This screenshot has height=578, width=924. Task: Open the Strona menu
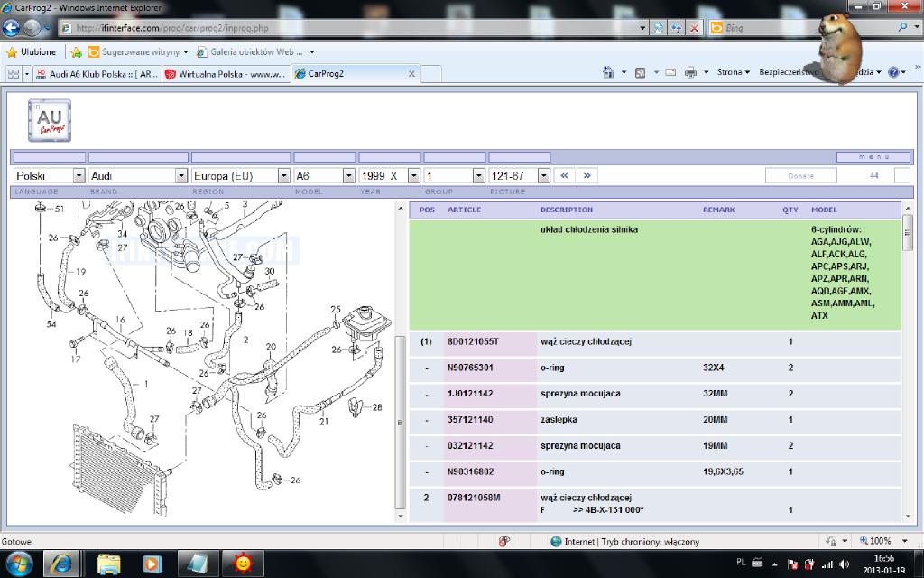(x=733, y=72)
